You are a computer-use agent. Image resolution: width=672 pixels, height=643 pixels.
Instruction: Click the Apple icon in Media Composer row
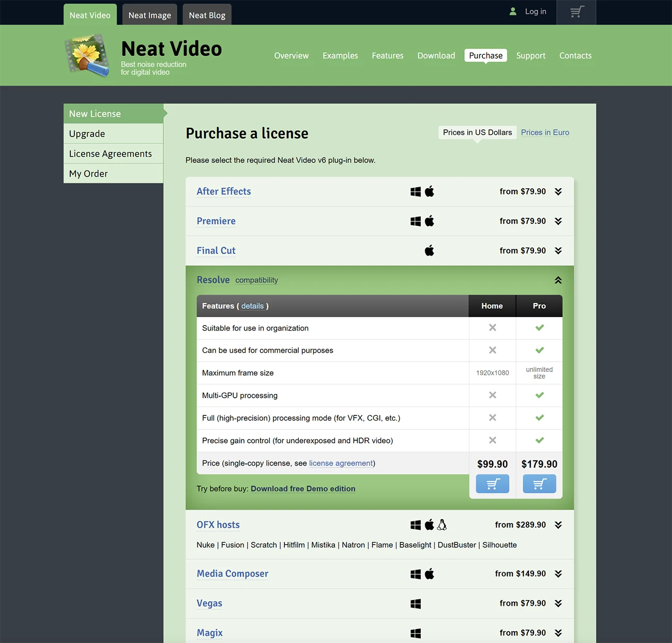(430, 574)
